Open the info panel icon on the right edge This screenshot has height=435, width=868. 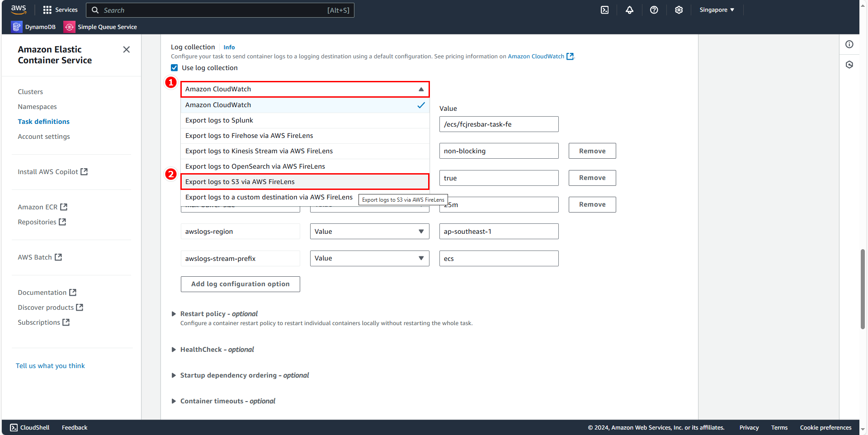849,44
